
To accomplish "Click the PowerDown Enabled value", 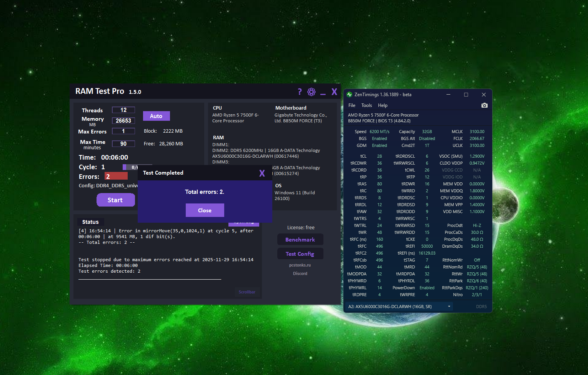I will (427, 288).
